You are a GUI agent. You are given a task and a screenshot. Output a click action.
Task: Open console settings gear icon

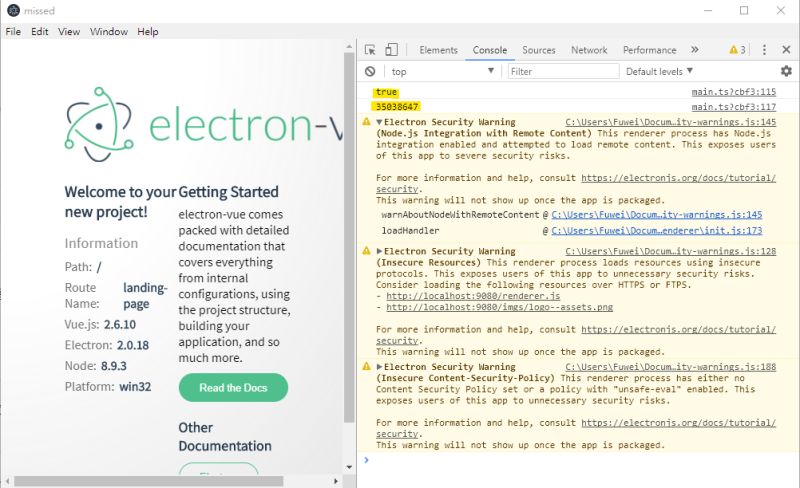click(x=786, y=71)
